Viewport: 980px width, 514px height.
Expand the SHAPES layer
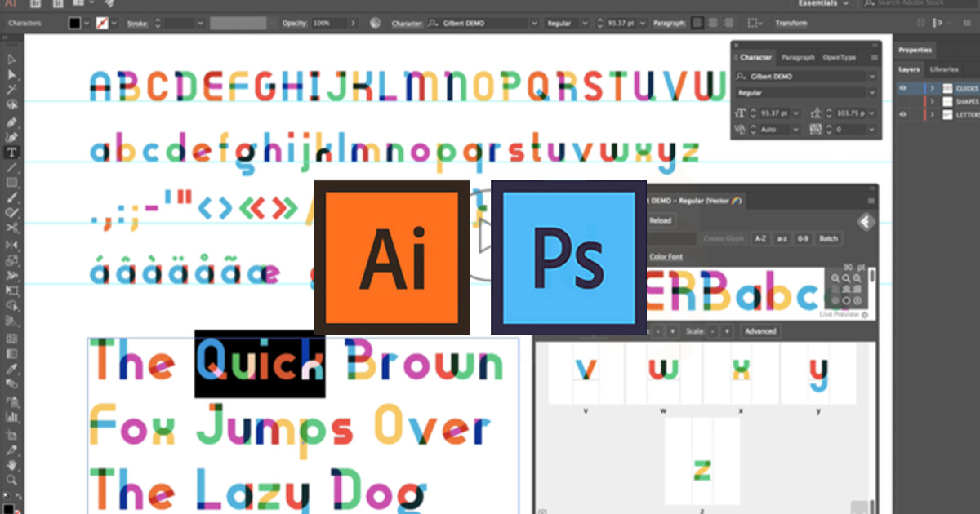pos(933,101)
